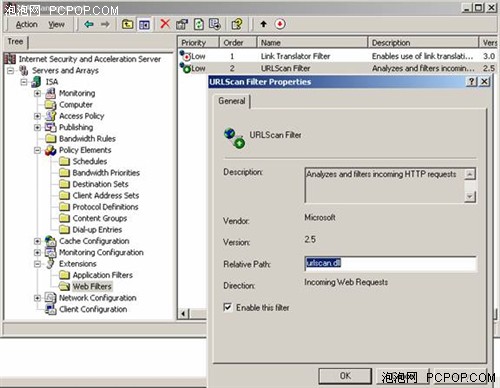Select Computer folder in the tree
The height and width of the screenshot is (388, 500).
pos(76,105)
